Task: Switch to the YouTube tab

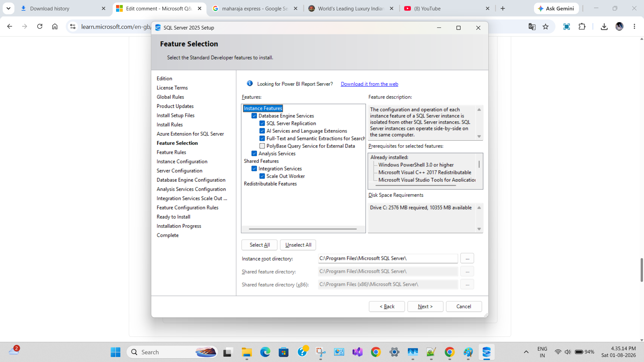Action: pyautogui.click(x=447, y=9)
